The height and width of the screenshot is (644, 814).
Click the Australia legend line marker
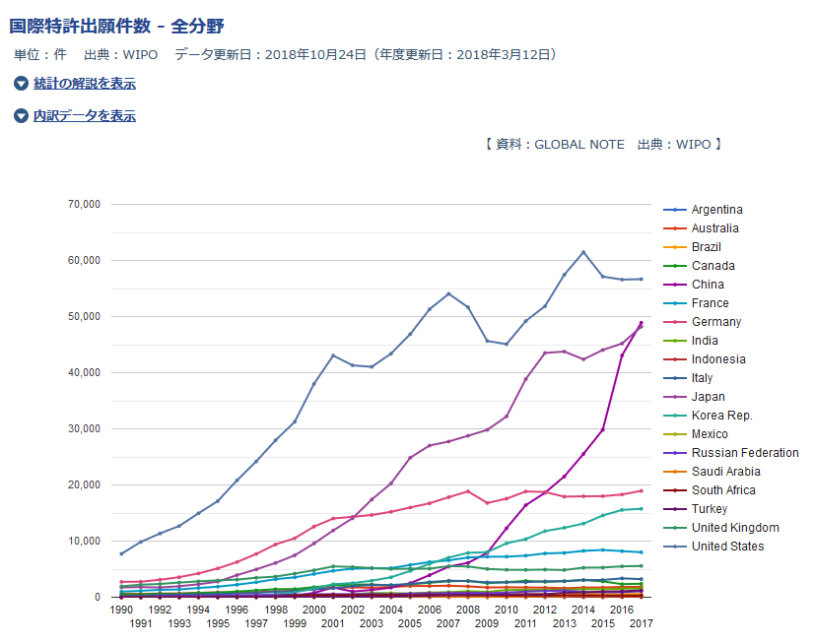pos(674,228)
